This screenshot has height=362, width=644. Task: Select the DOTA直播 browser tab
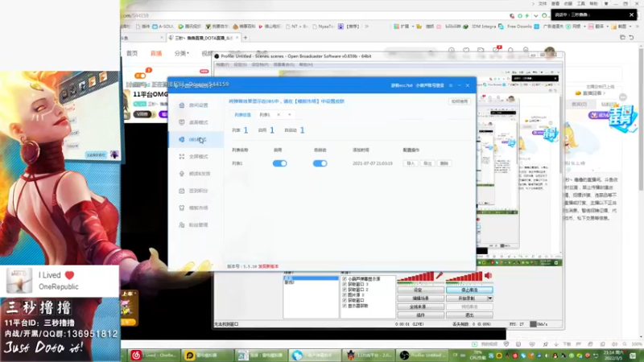coord(204,38)
